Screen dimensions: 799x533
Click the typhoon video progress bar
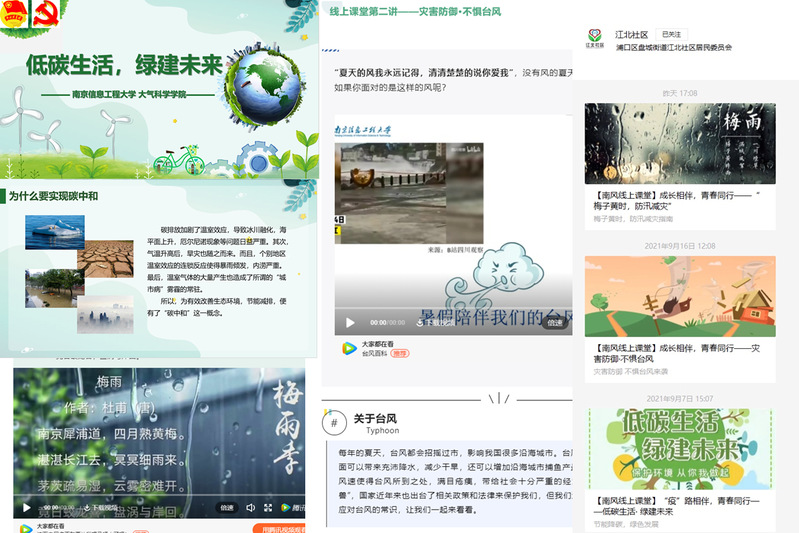[450, 309]
